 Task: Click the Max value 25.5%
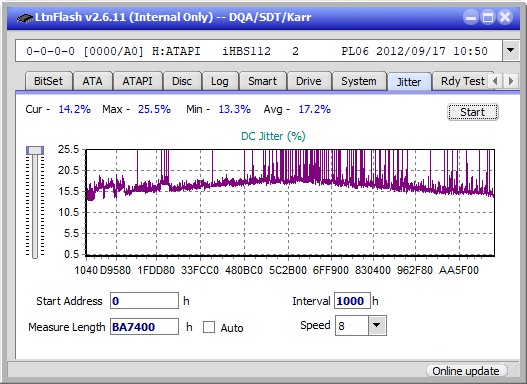point(154,109)
